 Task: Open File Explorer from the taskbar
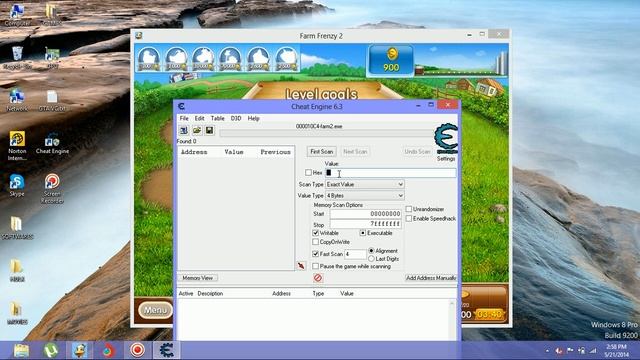(x=21, y=351)
